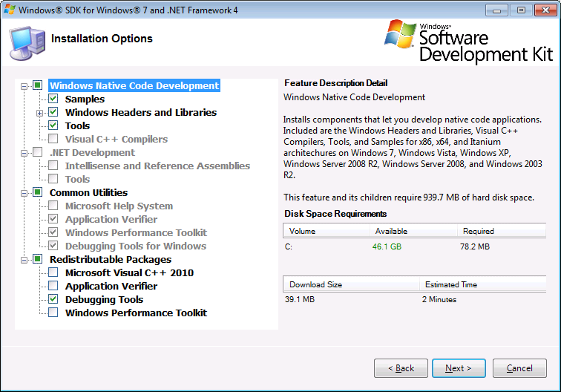Click the 39.1 MB download size value
The width and height of the screenshot is (561, 392).
tap(300, 299)
